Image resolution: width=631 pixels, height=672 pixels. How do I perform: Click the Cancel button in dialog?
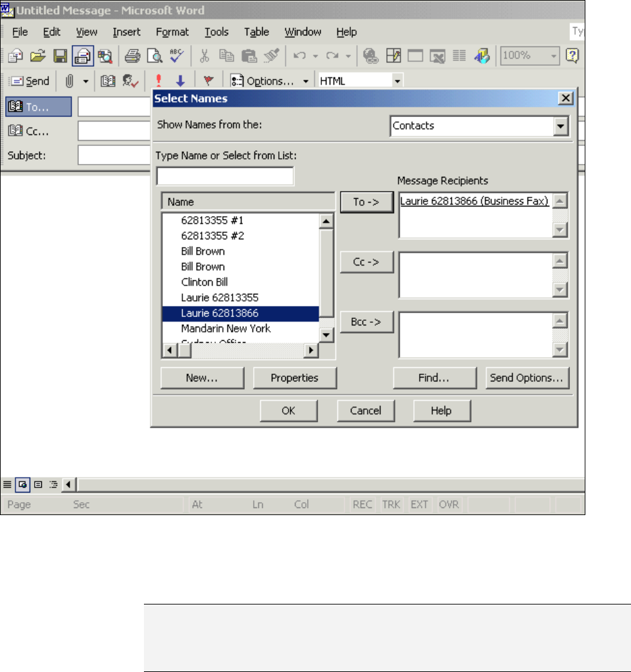[x=366, y=411]
